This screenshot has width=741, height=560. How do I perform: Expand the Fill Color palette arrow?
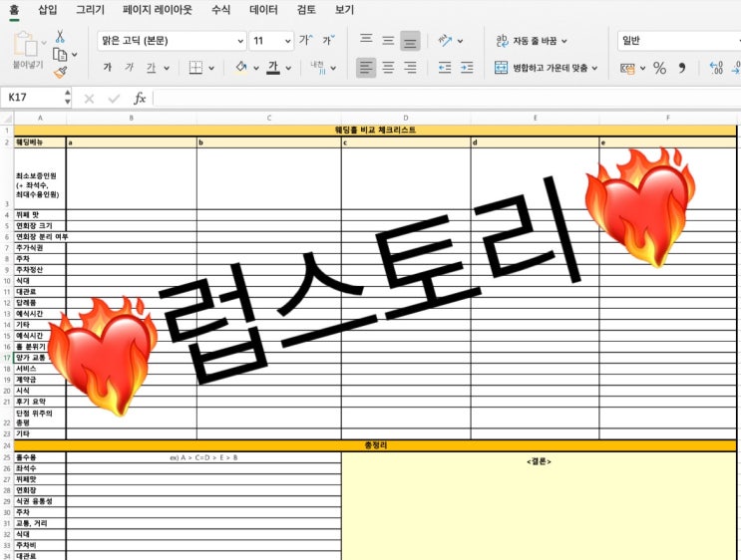pyautogui.click(x=256, y=69)
